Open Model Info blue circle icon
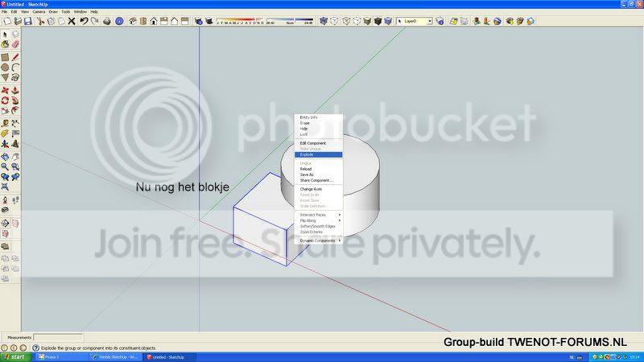 click(119, 21)
